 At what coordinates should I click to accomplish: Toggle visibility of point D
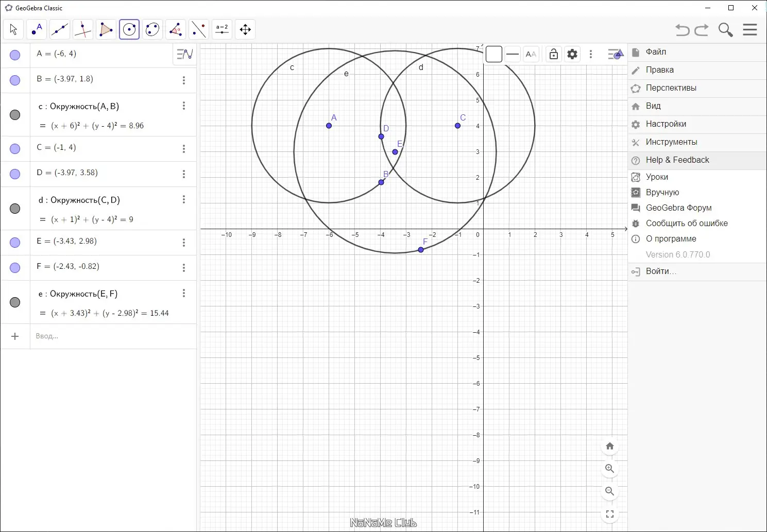pyautogui.click(x=15, y=174)
